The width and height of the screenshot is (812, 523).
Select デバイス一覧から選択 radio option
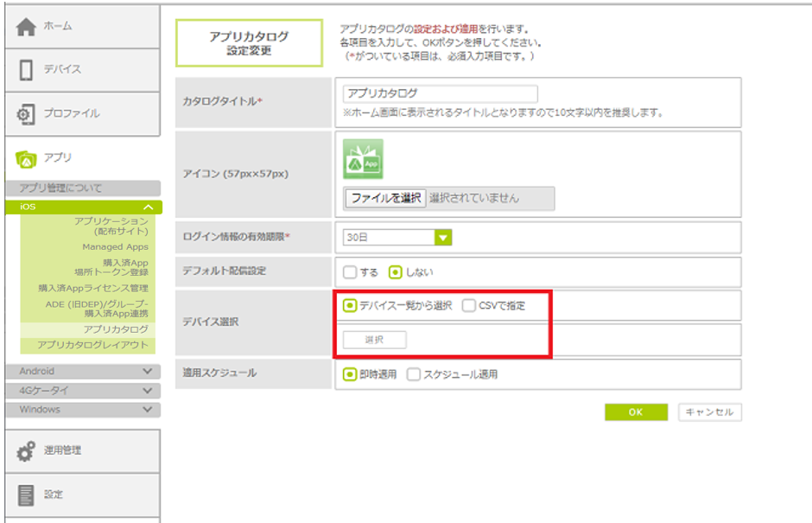tap(350, 305)
